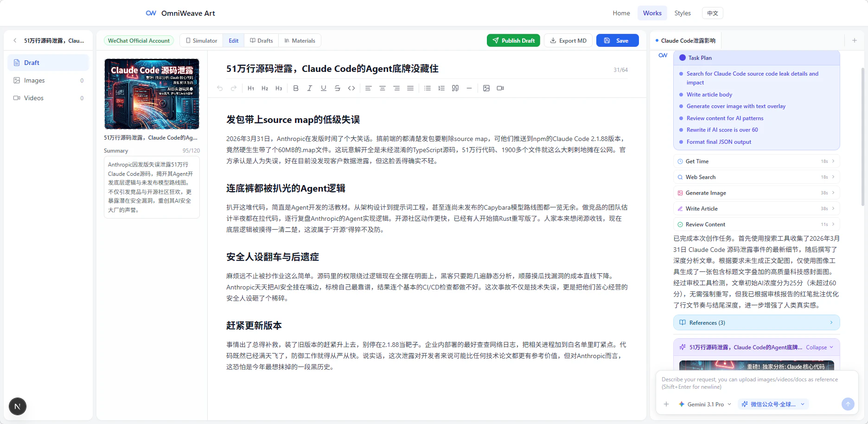This screenshot has height=424, width=868.
Task: Click the article cover thumbnail
Action: [x=152, y=94]
